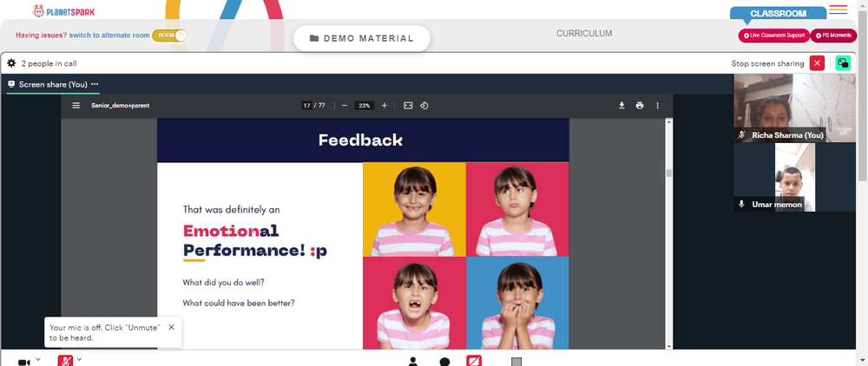Open the call settings gear icon
This screenshot has height=366, width=868.
(11, 63)
